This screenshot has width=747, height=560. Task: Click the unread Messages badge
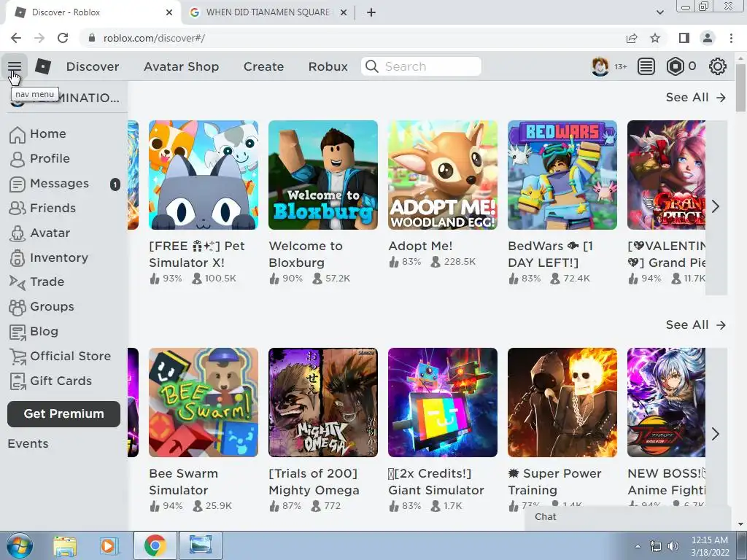(115, 184)
